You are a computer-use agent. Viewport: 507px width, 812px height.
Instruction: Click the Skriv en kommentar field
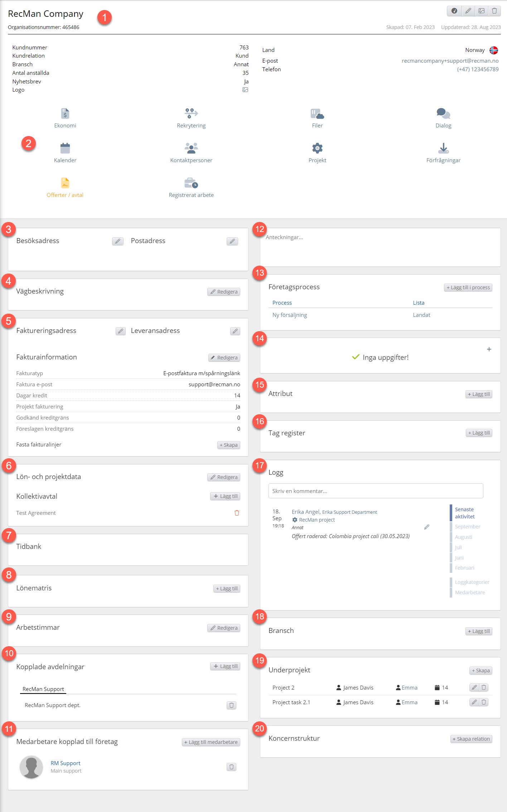(376, 491)
